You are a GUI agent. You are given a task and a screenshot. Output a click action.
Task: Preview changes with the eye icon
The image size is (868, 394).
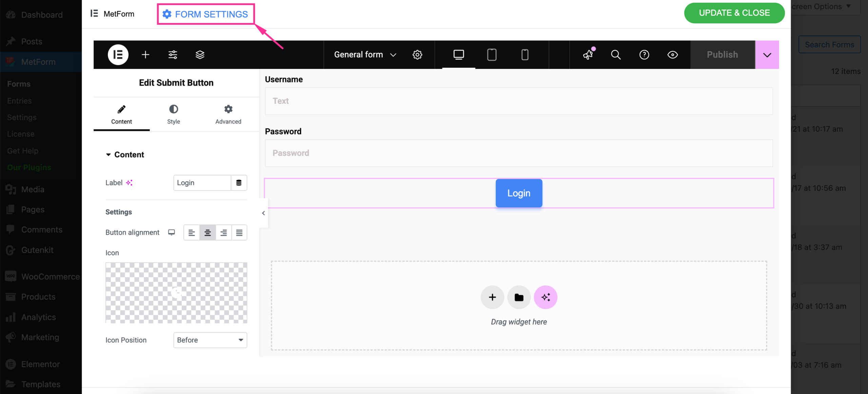coord(673,55)
